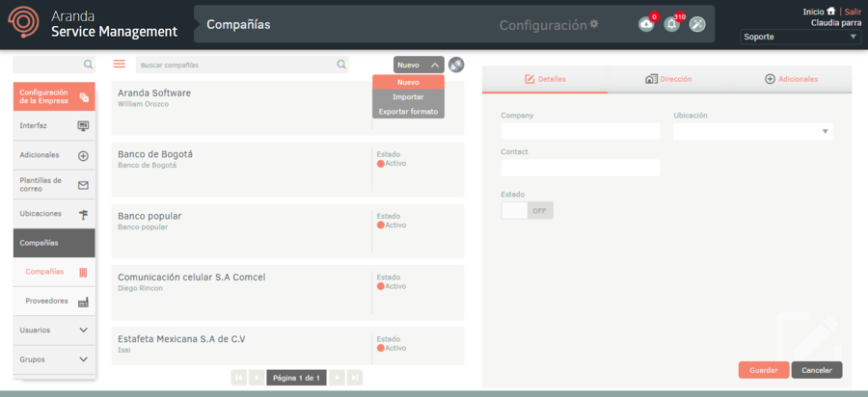Image resolution: width=868 pixels, height=397 pixels.
Task: Choose Nuevo from the dropdown menu
Action: 409,82
